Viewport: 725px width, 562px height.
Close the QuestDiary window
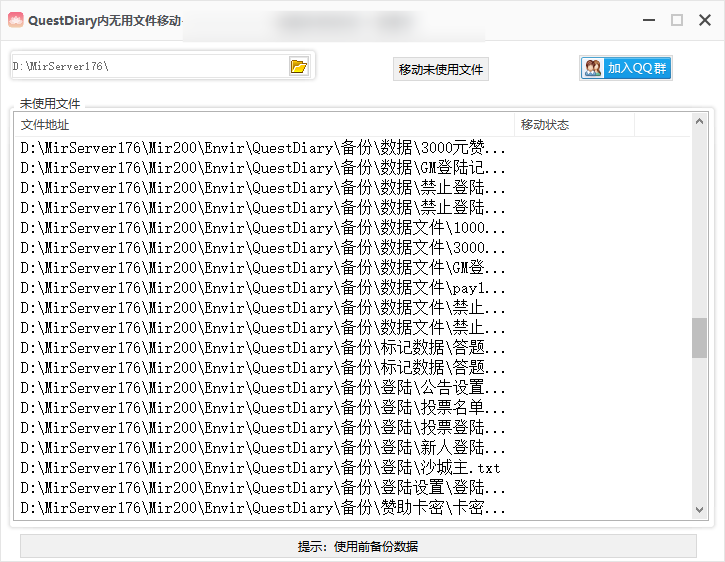point(705,20)
